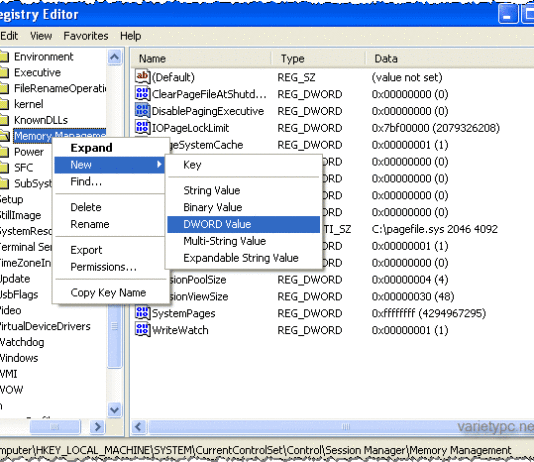Select the StillImage tree key
Screen dimensions: 534x462
20,215
